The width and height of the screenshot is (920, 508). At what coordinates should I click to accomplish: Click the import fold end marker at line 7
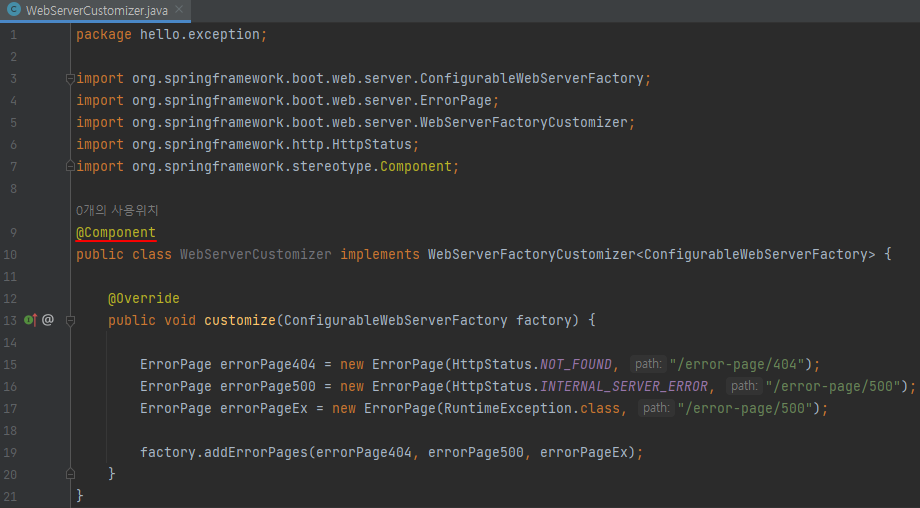70,167
